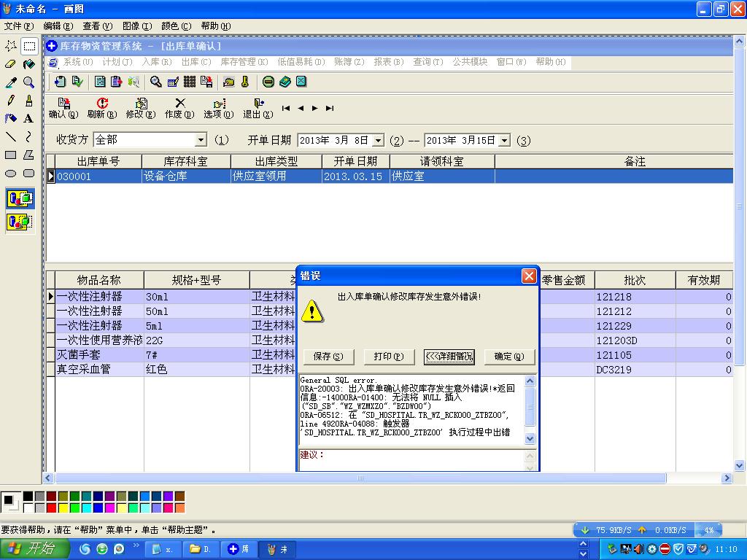Open Paint 查看(V) menu
Screen dimensions: 747x560
pyautogui.click(x=98, y=26)
